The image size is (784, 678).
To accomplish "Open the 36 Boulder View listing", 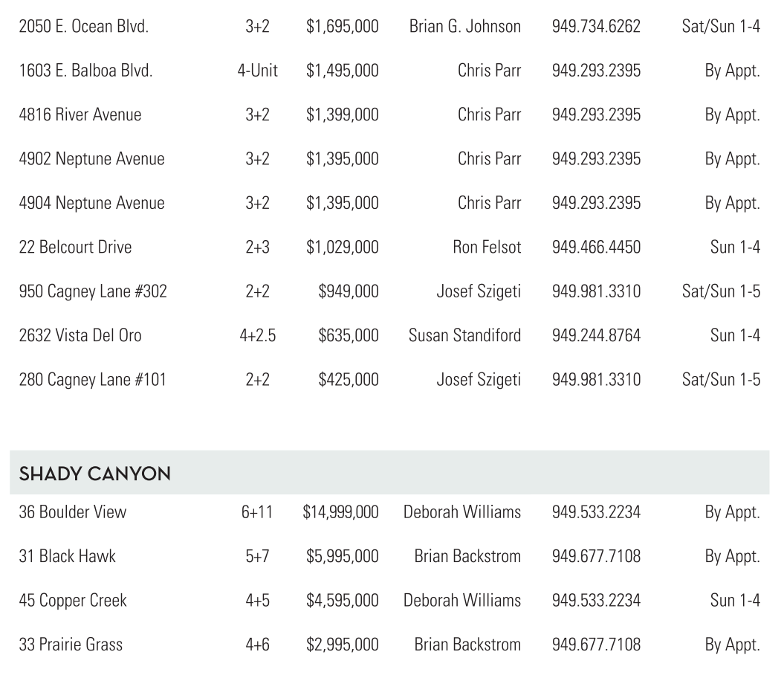I will [72, 512].
